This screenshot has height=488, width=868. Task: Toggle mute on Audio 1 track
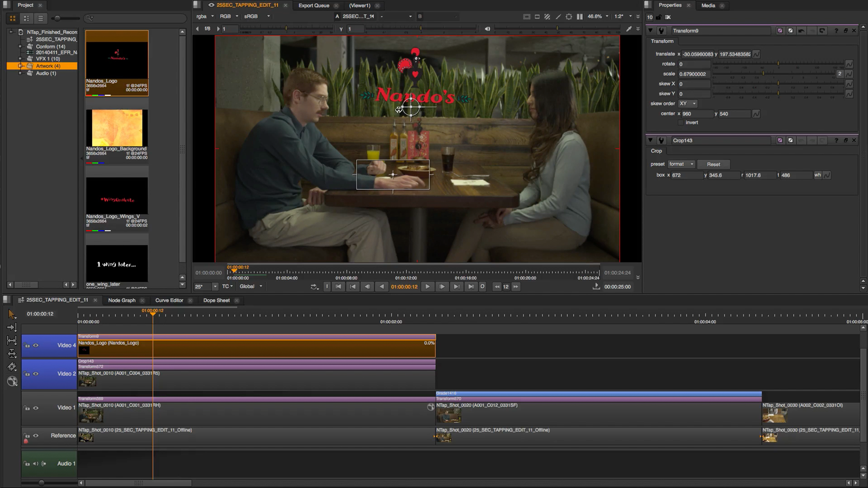(34, 464)
